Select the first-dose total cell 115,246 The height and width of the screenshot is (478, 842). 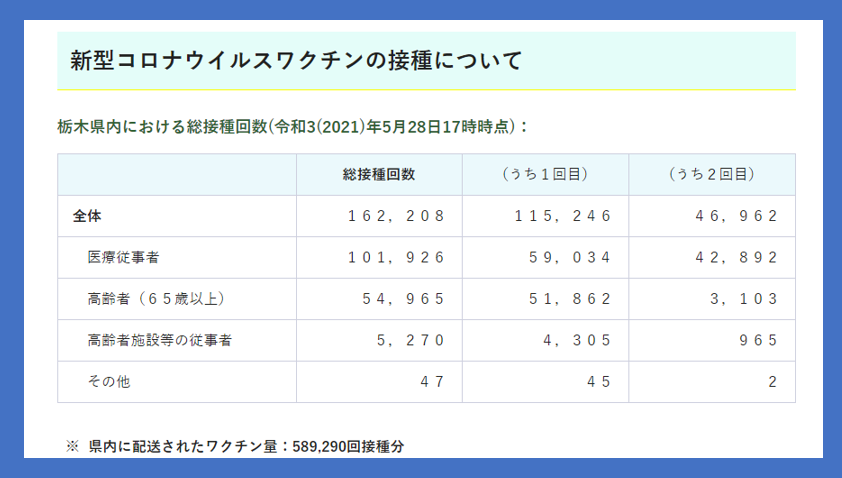click(563, 215)
